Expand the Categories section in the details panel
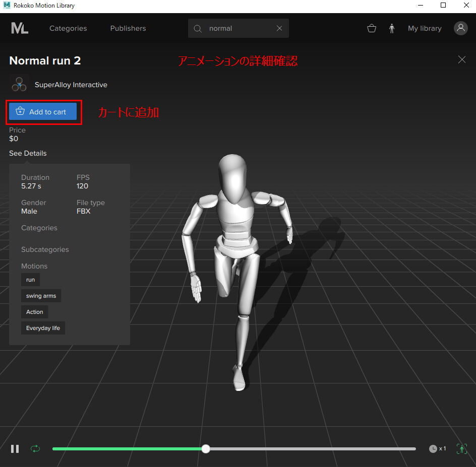The width and height of the screenshot is (476, 467). (39, 228)
